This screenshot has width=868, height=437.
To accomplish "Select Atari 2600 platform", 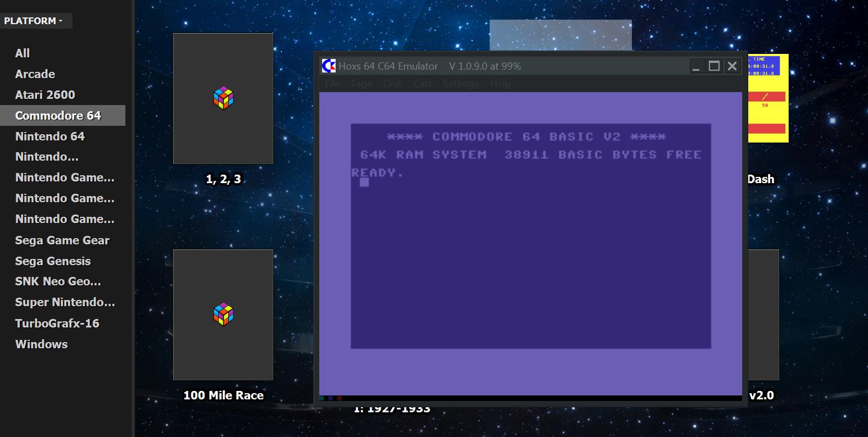I will pos(45,94).
